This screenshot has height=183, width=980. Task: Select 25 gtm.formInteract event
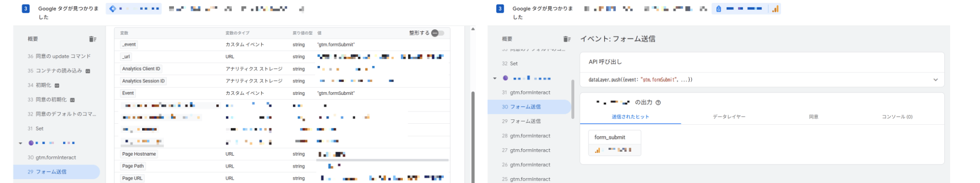tap(526, 179)
